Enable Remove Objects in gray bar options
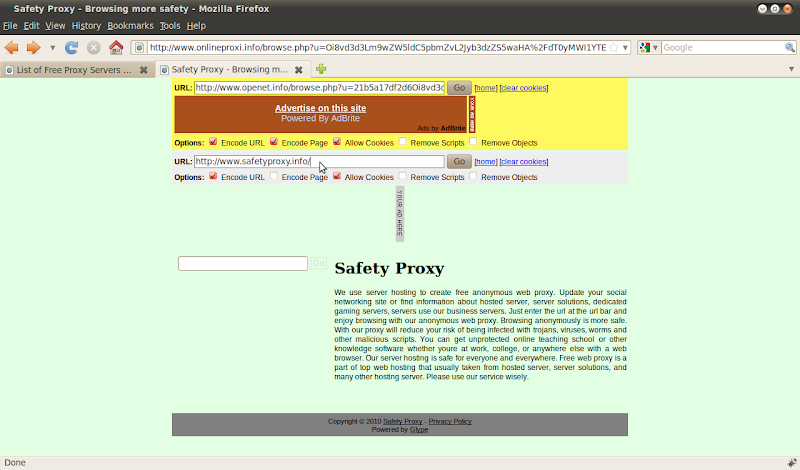The height and width of the screenshot is (470, 800). tap(473, 176)
